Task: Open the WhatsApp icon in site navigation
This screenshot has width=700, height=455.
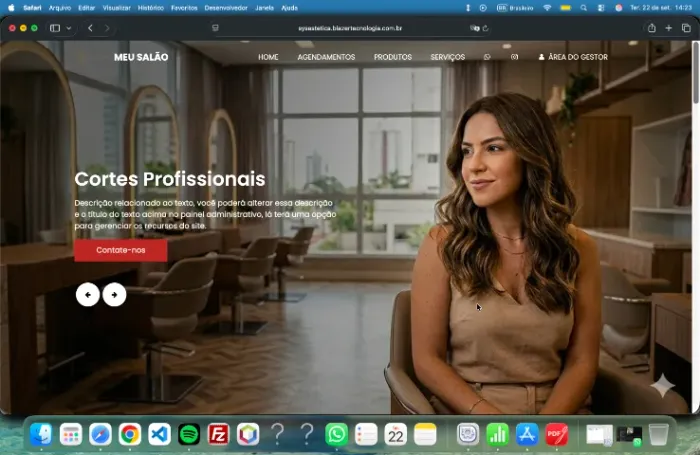Action: point(487,57)
